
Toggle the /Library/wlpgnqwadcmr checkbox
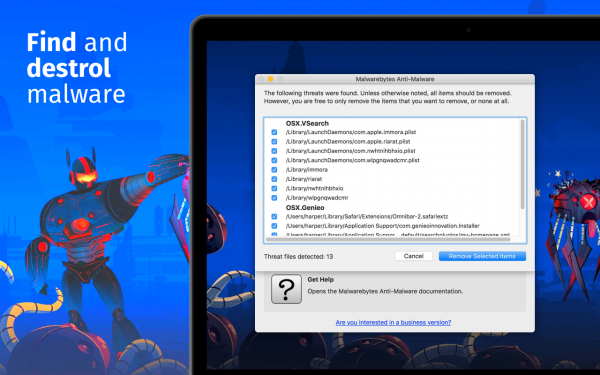[274, 198]
